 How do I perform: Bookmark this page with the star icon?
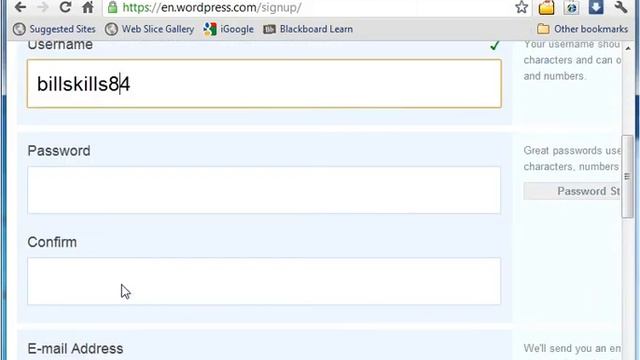pos(521,7)
